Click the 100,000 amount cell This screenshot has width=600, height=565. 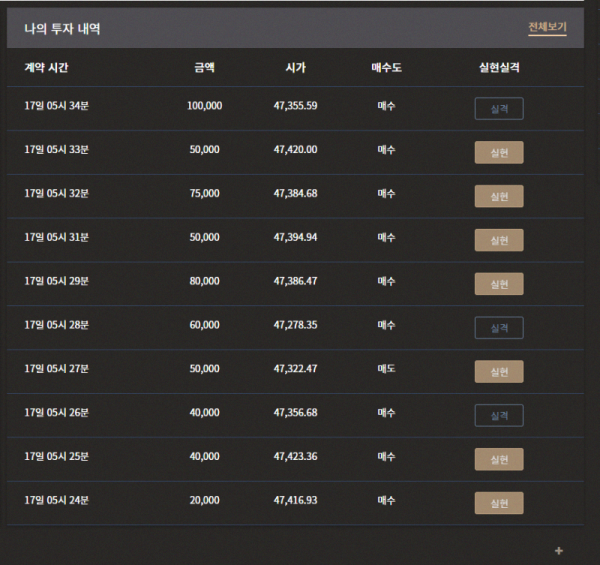204,106
